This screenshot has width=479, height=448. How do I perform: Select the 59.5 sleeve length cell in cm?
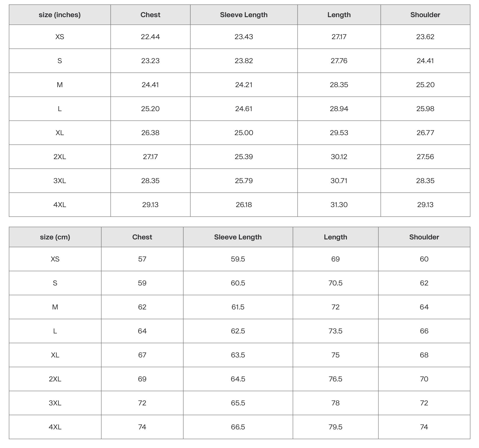(x=238, y=259)
